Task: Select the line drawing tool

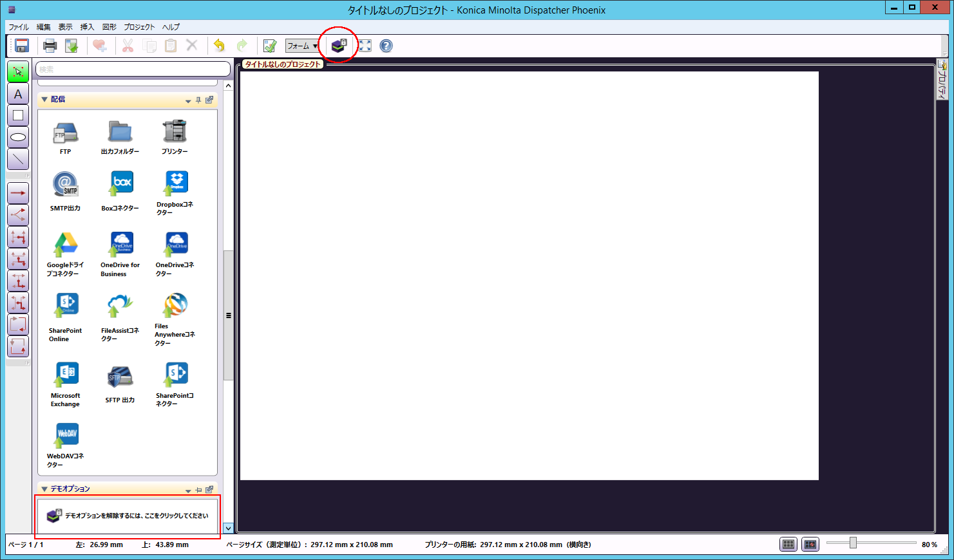Action: tap(18, 159)
